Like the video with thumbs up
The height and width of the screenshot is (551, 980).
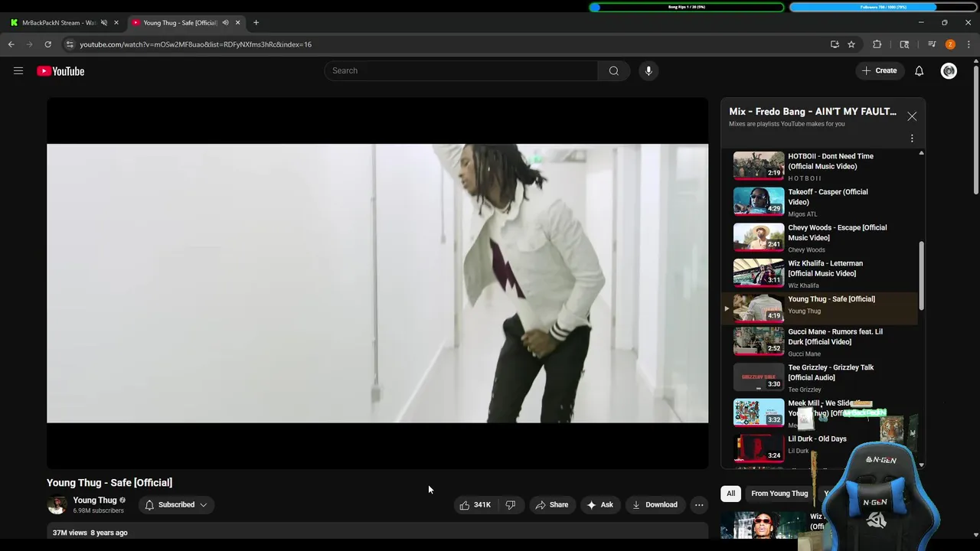pos(475,505)
